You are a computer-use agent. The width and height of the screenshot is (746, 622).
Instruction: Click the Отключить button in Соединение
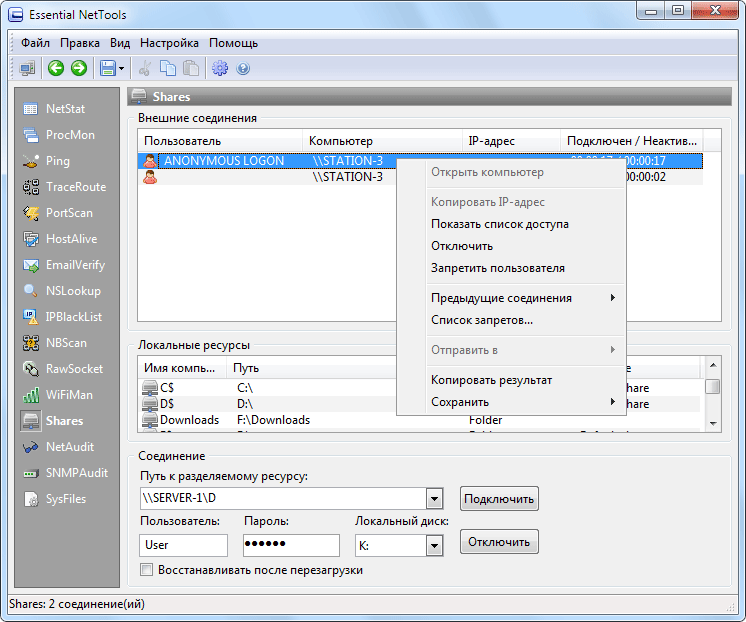499,542
